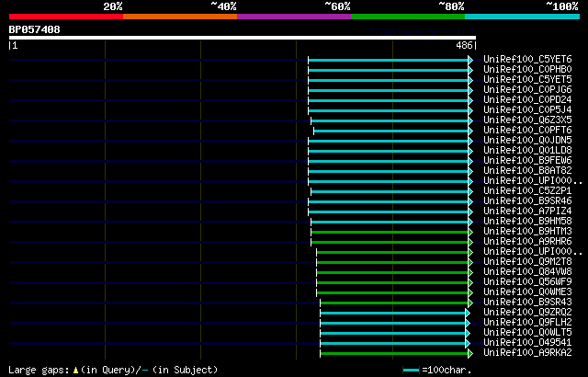
Task: Select subject UniRef100_Q9FLH2
Action: (x=527, y=323)
